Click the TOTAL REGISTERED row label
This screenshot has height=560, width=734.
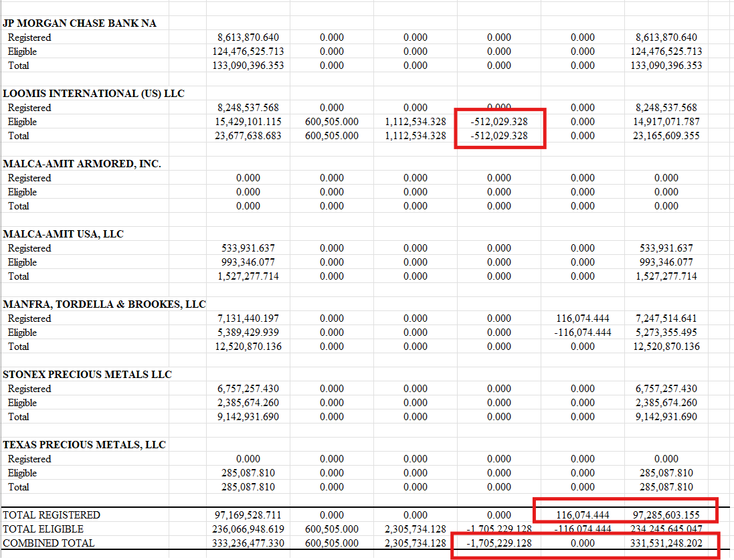click(52, 515)
